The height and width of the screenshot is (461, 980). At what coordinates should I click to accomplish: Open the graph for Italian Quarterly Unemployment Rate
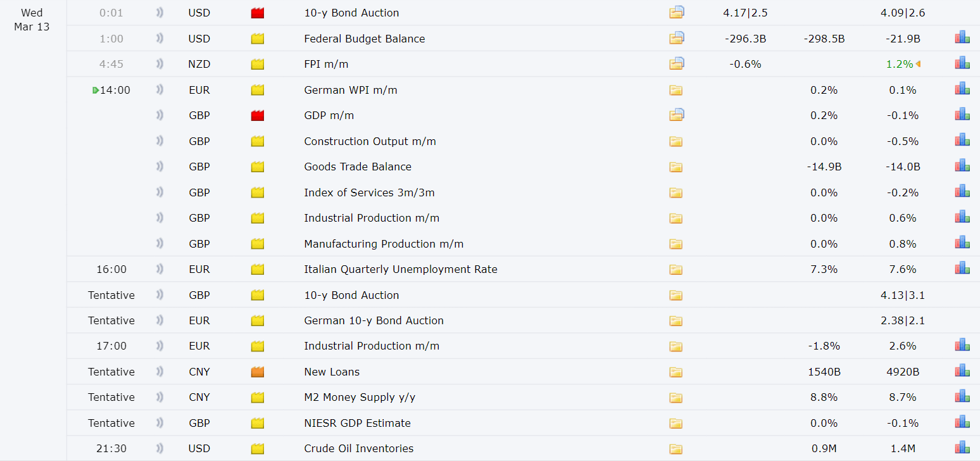(x=962, y=268)
